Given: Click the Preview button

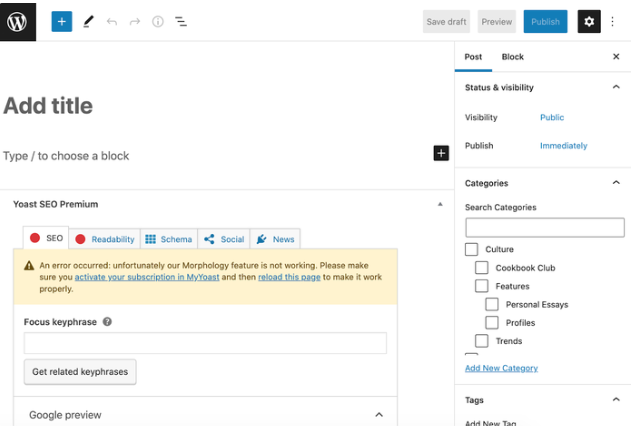Looking at the screenshot, I should point(497,22).
